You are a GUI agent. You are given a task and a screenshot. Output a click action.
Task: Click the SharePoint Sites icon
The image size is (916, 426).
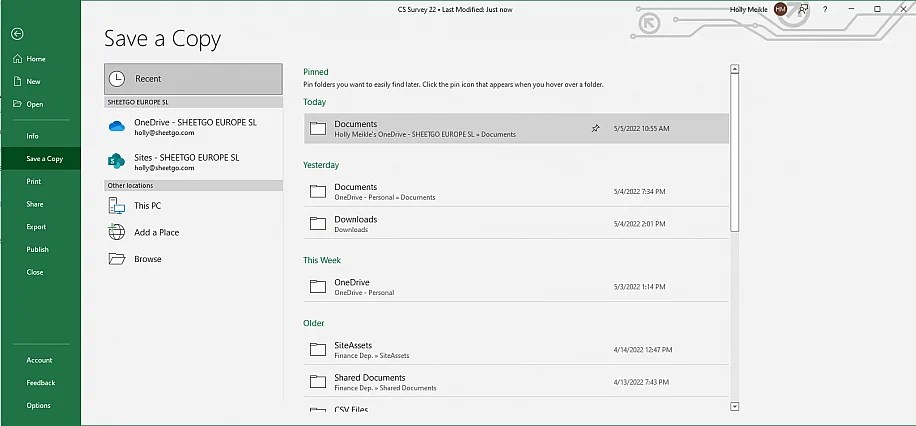point(117,161)
